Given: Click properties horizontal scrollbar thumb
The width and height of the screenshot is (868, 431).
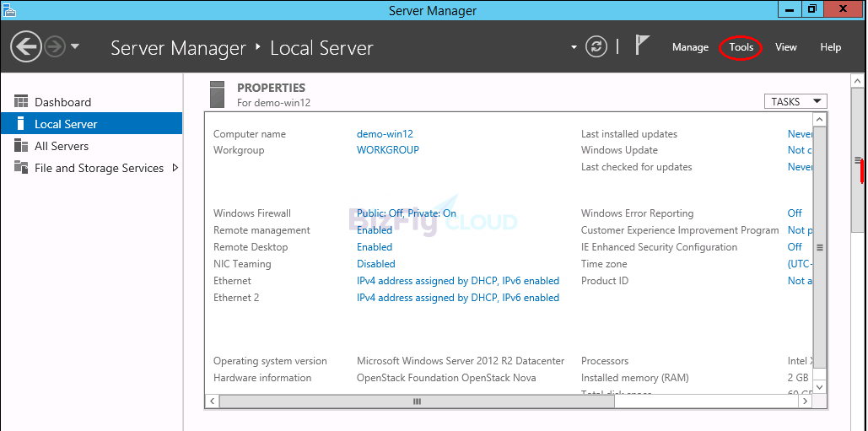Looking at the screenshot, I should point(418,401).
